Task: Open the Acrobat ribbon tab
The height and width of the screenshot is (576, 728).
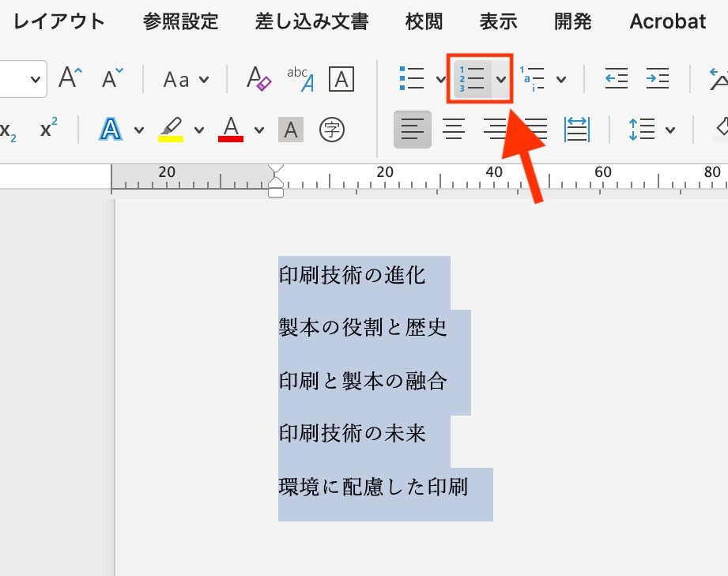Action: pos(668,21)
